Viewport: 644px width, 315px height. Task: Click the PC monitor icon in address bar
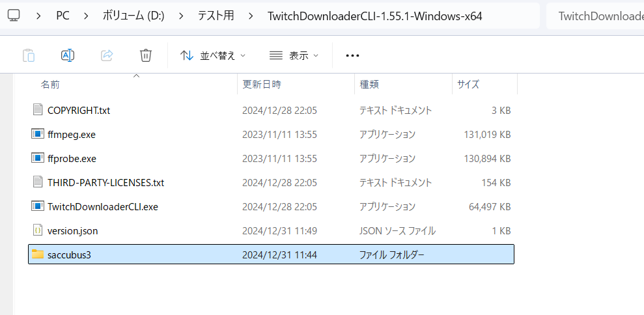pos(14,16)
